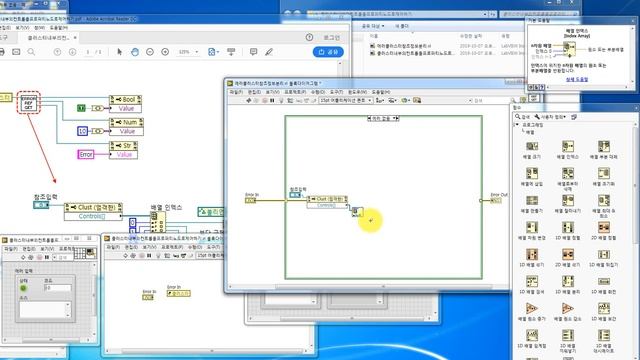Image resolution: width=640 pixels, height=360 pixels.
Task: Select Rotate 1D Array function in palette
Action: coord(604,282)
